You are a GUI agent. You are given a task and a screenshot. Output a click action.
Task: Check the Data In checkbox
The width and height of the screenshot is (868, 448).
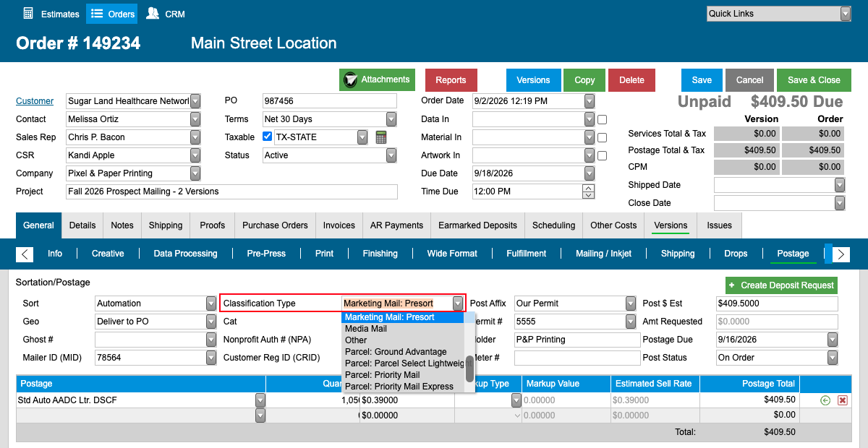pos(602,119)
